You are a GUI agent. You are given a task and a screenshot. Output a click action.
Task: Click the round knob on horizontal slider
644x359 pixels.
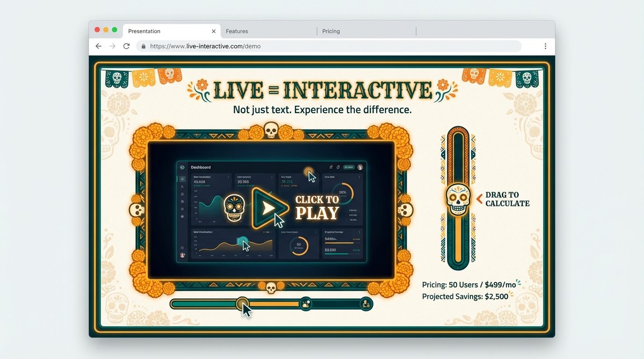coord(242,304)
